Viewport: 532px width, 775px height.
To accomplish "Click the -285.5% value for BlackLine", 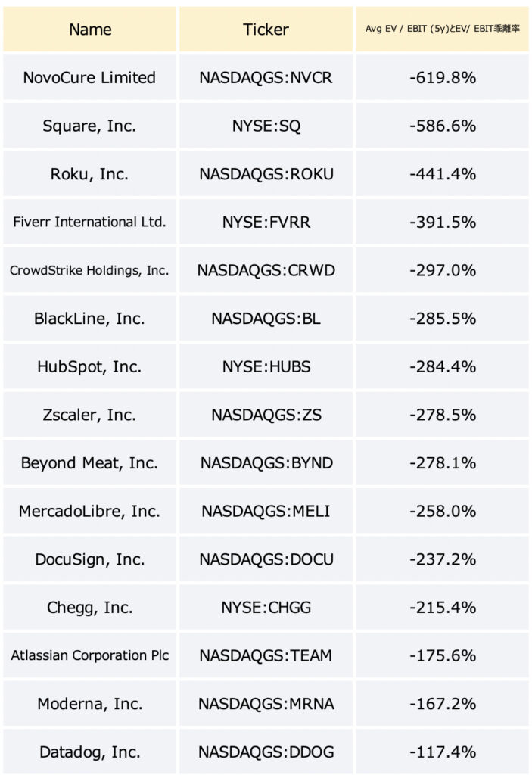I will pyautogui.click(x=442, y=319).
